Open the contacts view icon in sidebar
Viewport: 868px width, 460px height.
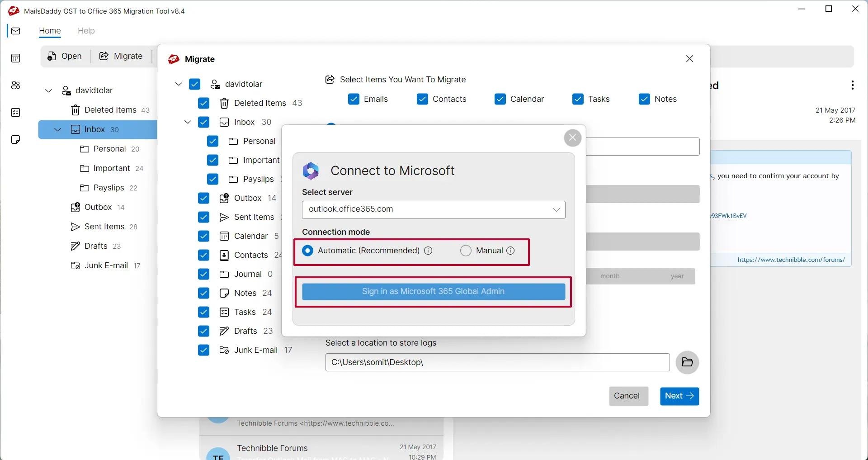click(16, 85)
